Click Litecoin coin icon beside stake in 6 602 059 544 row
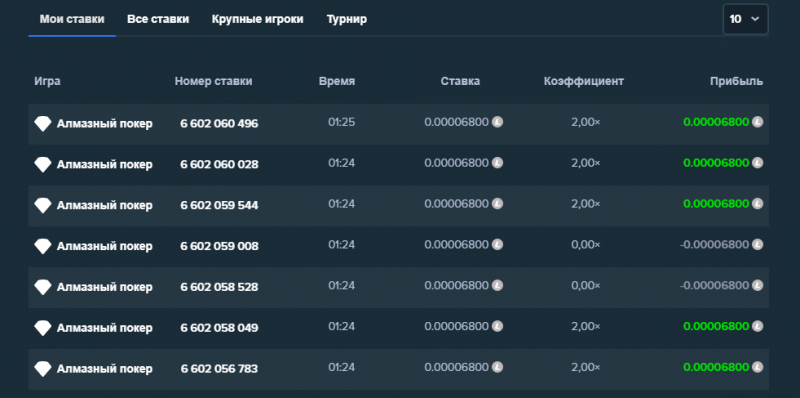The width and height of the screenshot is (800, 398). [x=497, y=204]
